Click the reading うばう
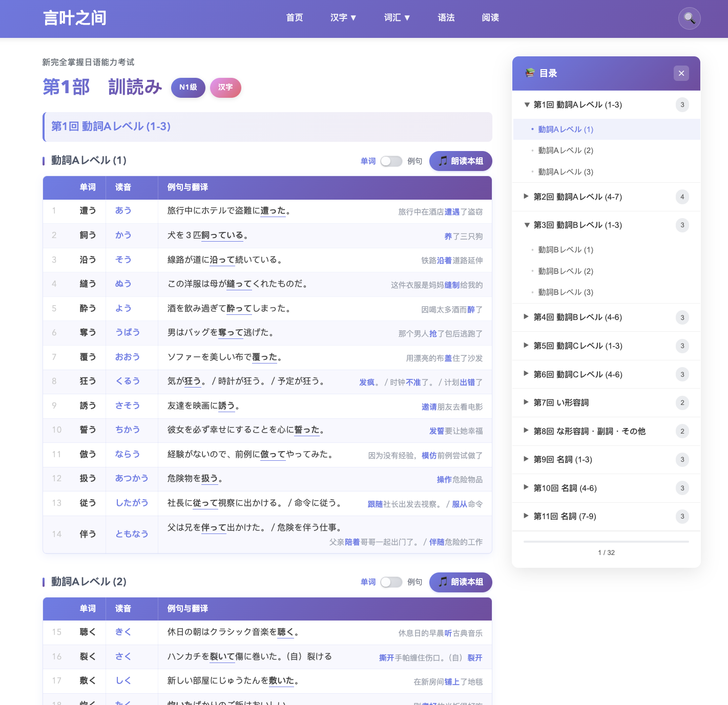Screen dimensions: 728x705 128,333
